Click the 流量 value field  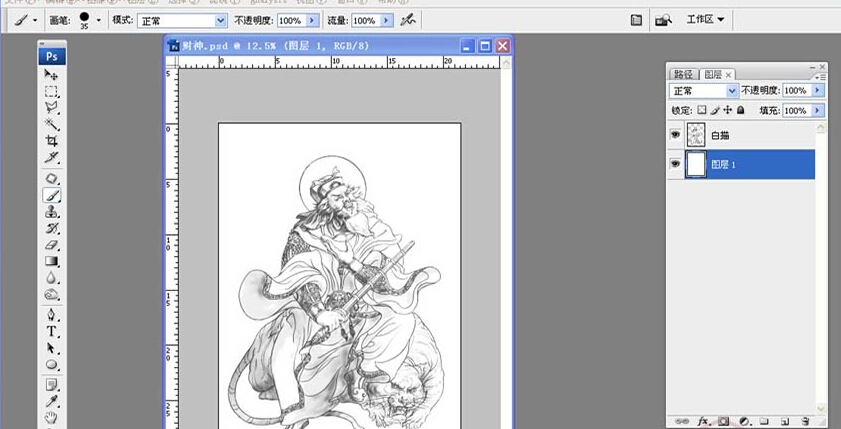click(x=366, y=21)
